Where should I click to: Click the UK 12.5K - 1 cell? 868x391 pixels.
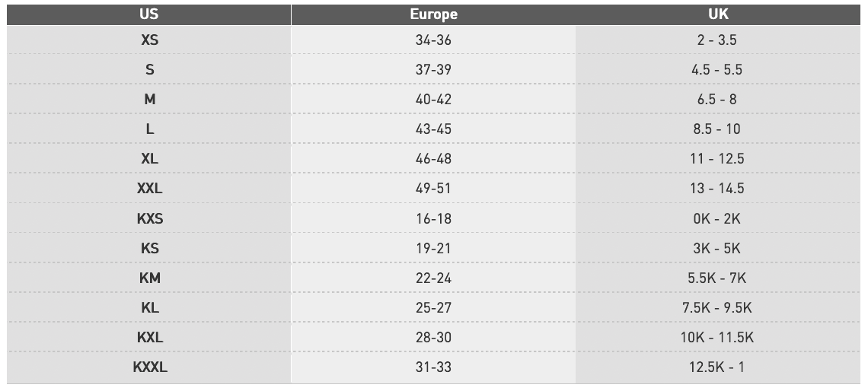point(718,367)
